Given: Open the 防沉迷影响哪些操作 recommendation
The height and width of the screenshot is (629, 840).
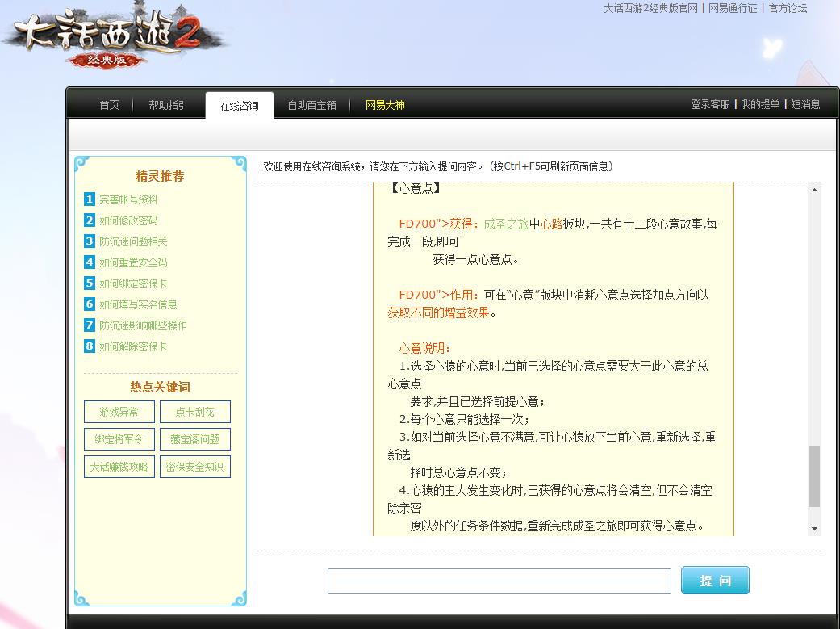Looking at the screenshot, I should (143, 325).
